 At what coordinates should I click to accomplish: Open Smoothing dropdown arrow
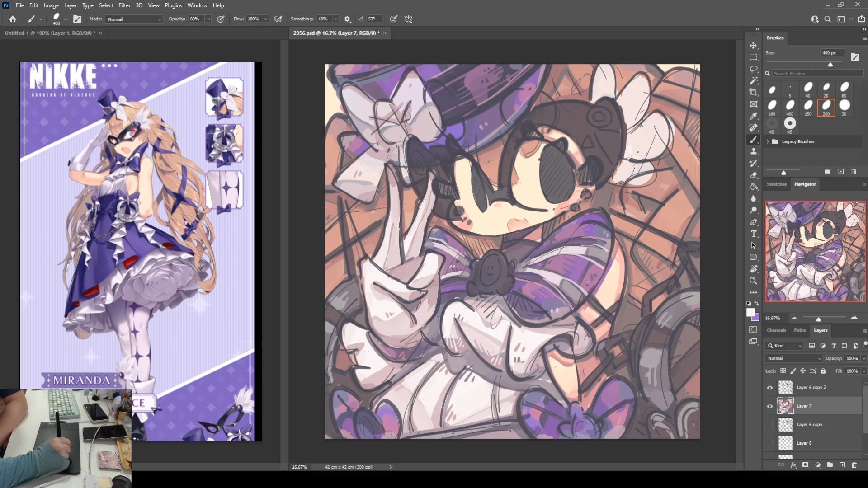coord(335,19)
